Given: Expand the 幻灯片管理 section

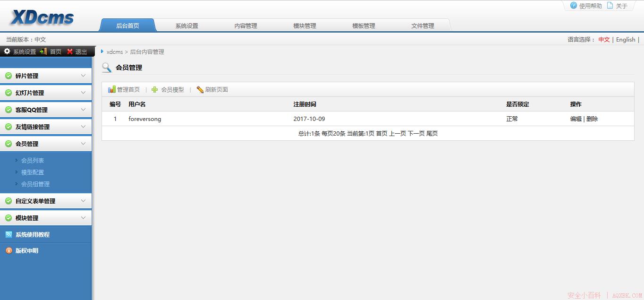Looking at the screenshot, I should tap(46, 93).
